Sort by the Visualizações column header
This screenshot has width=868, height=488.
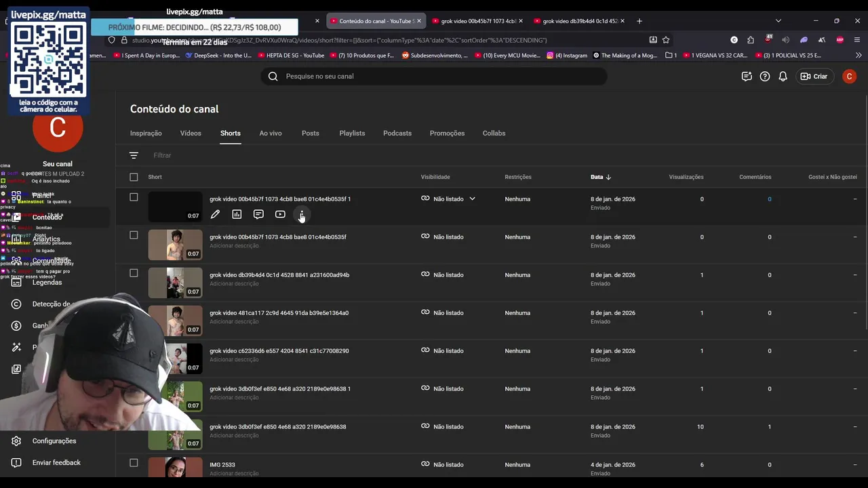coord(686,177)
